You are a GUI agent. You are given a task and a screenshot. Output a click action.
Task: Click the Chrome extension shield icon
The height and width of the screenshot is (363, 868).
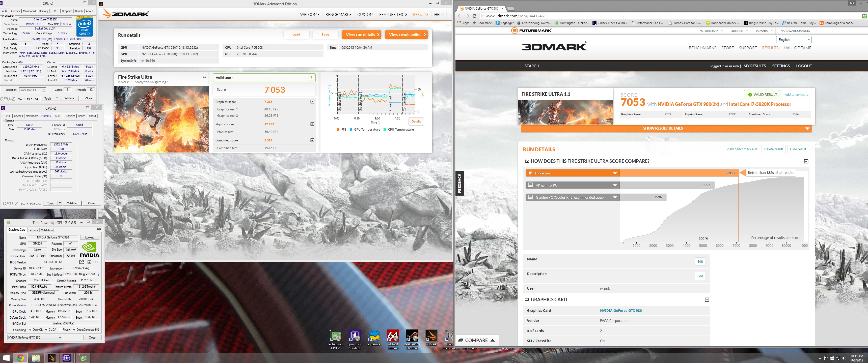coord(864,16)
